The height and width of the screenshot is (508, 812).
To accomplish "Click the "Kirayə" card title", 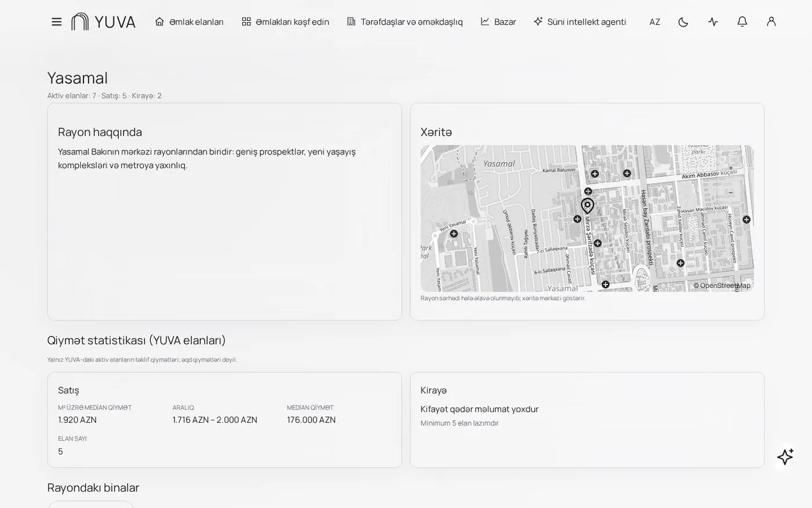I will point(434,390).
